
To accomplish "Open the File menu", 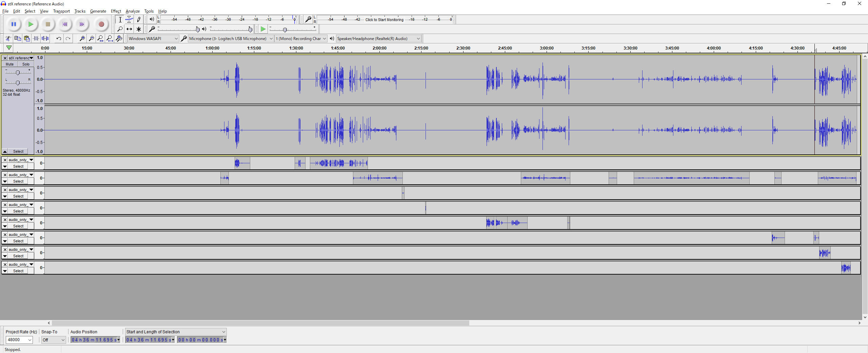I will coord(5,11).
